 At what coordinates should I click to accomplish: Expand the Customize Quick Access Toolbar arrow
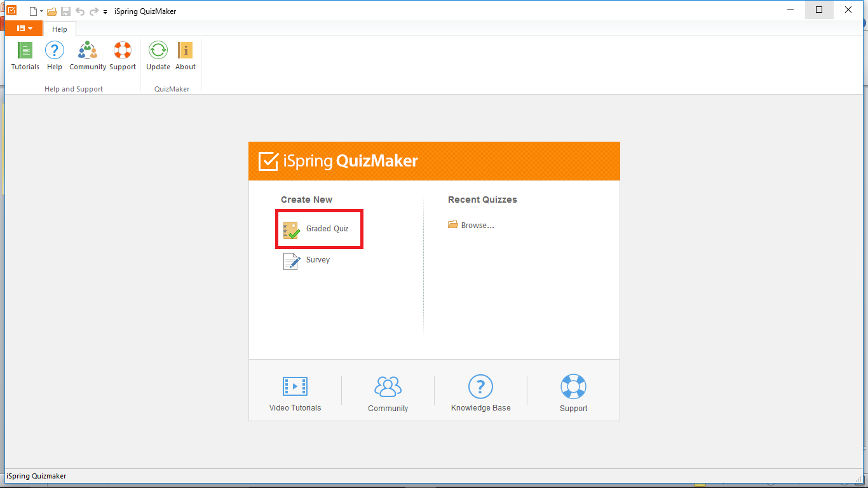105,12
